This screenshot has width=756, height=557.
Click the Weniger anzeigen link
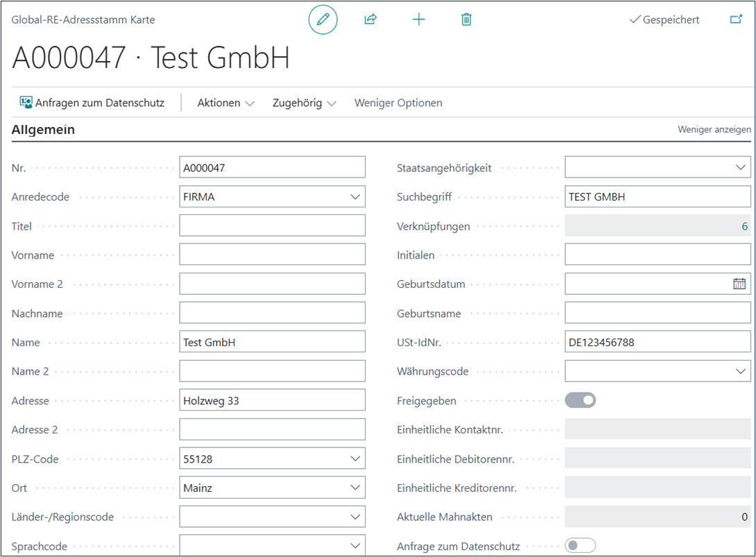click(714, 130)
